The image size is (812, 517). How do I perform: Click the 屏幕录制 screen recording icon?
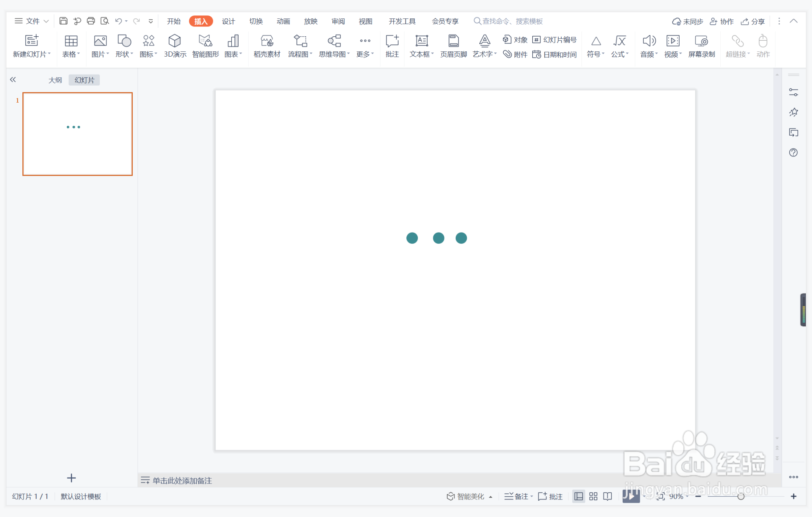coord(701,41)
